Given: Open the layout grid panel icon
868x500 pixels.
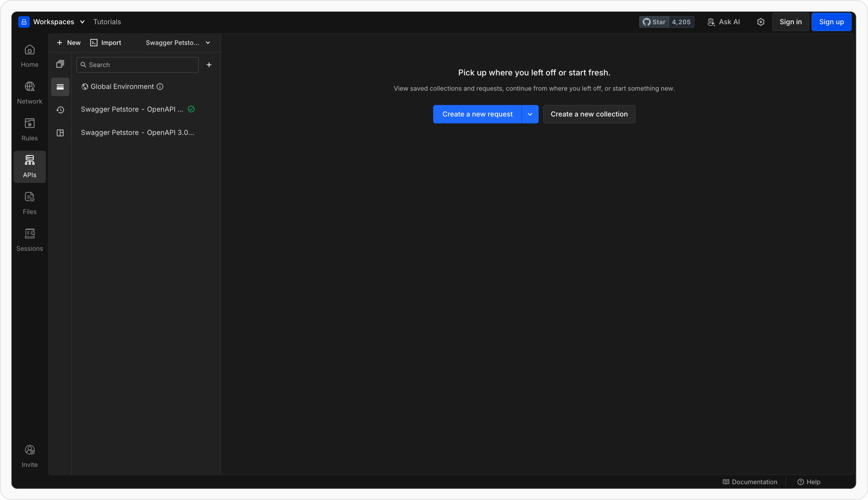Looking at the screenshot, I should coord(60,133).
